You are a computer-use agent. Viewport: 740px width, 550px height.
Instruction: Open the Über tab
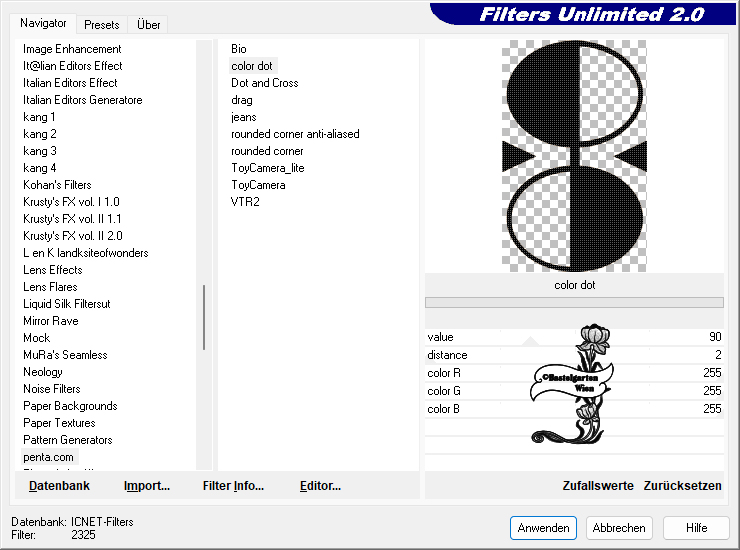[148, 25]
